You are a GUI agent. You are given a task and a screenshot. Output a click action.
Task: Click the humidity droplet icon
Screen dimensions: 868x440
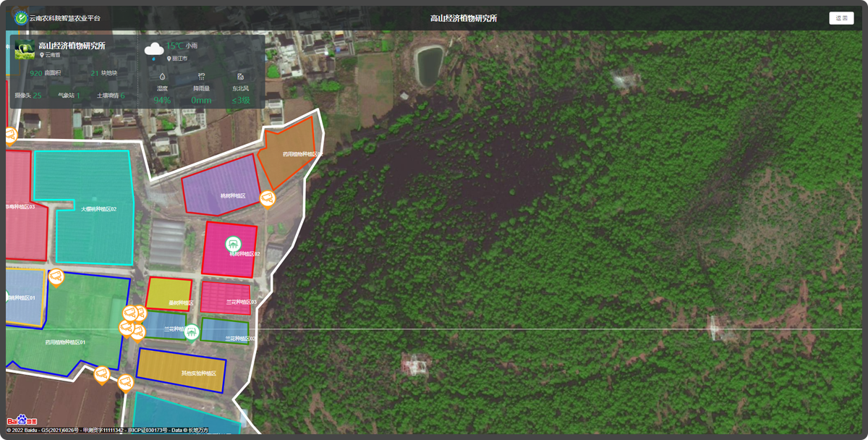pos(162,76)
